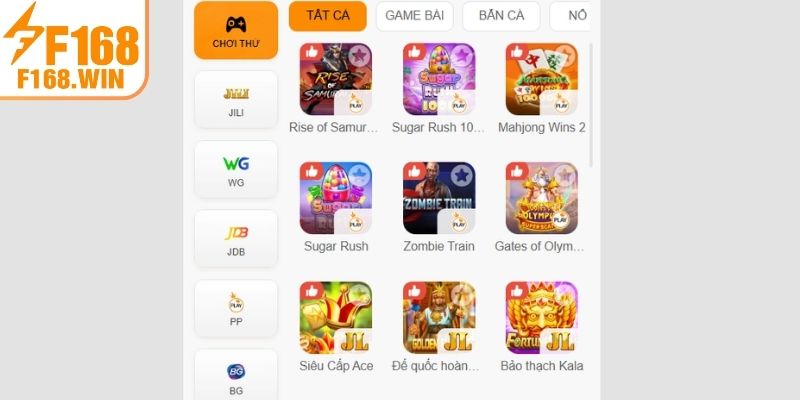This screenshot has width=800, height=400.
Task: Select the JDB provider logo
Action: 236,239
